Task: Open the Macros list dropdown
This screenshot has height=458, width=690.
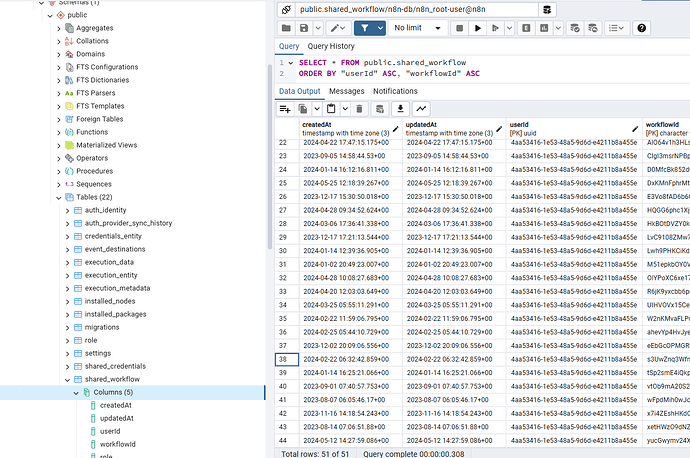Action: [x=616, y=28]
